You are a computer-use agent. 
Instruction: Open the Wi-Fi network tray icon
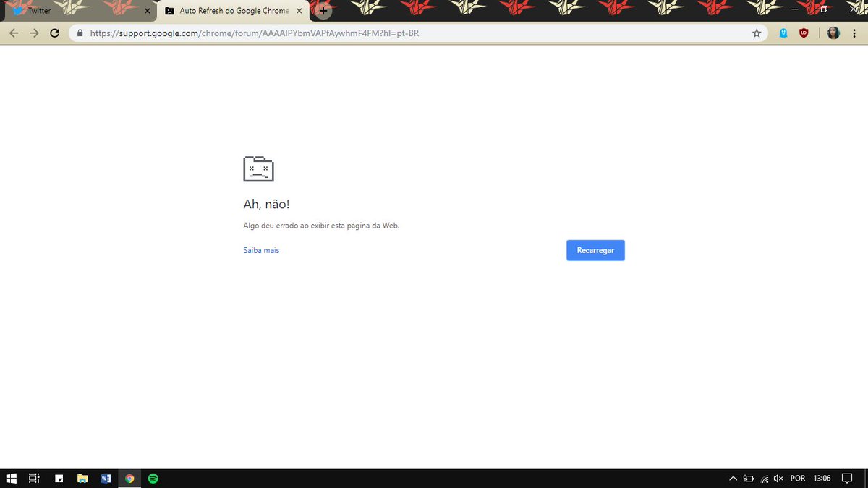[765, 478]
